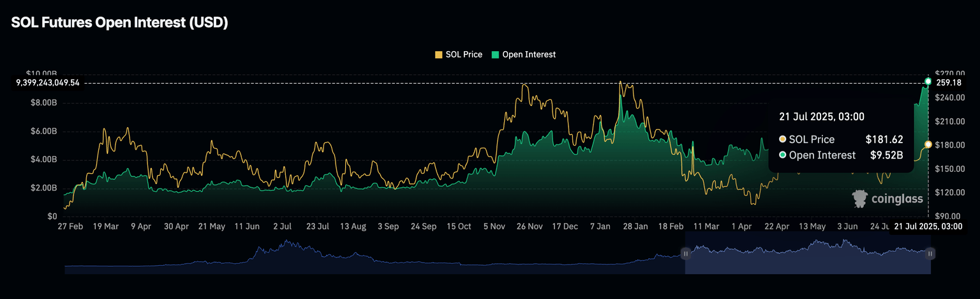Toggle the Open Interest series in legend
Screen dimensions: 980x299
[x=528, y=55]
